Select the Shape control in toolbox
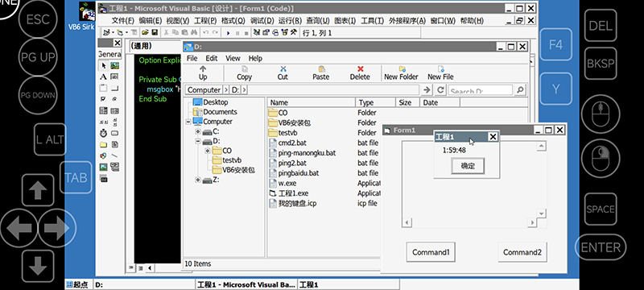Viewport: 644px width, 290px height. click(x=103, y=155)
